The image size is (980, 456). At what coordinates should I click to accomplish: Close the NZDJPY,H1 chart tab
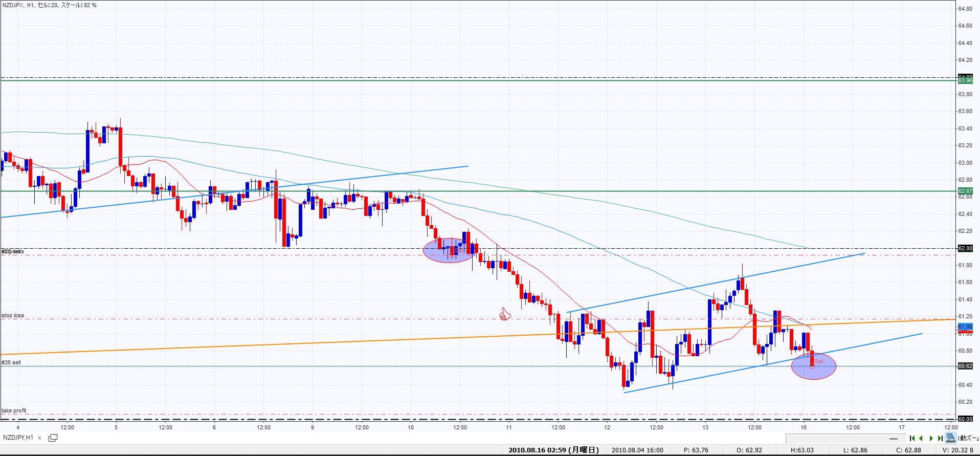pyautogui.click(x=40, y=438)
